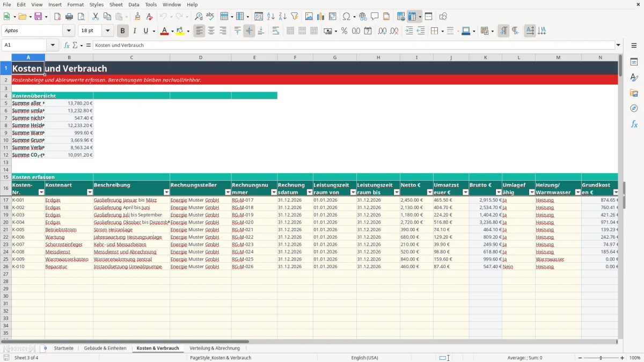Toggle Center Horizontally alignment
The height and width of the screenshot is (362, 644).
click(x=211, y=31)
